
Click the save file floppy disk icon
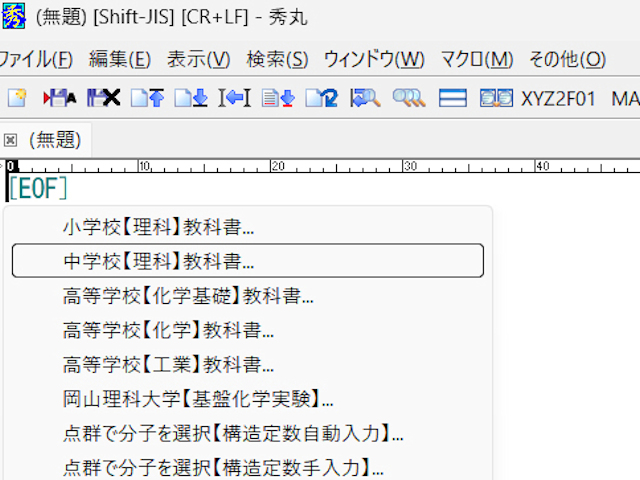tap(59, 98)
